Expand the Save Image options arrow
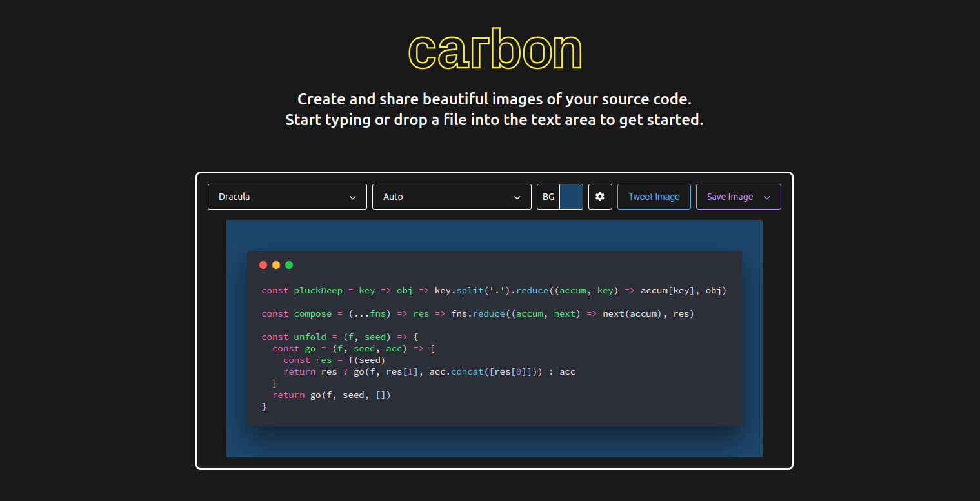The height and width of the screenshot is (501, 980). tap(767, 197)
